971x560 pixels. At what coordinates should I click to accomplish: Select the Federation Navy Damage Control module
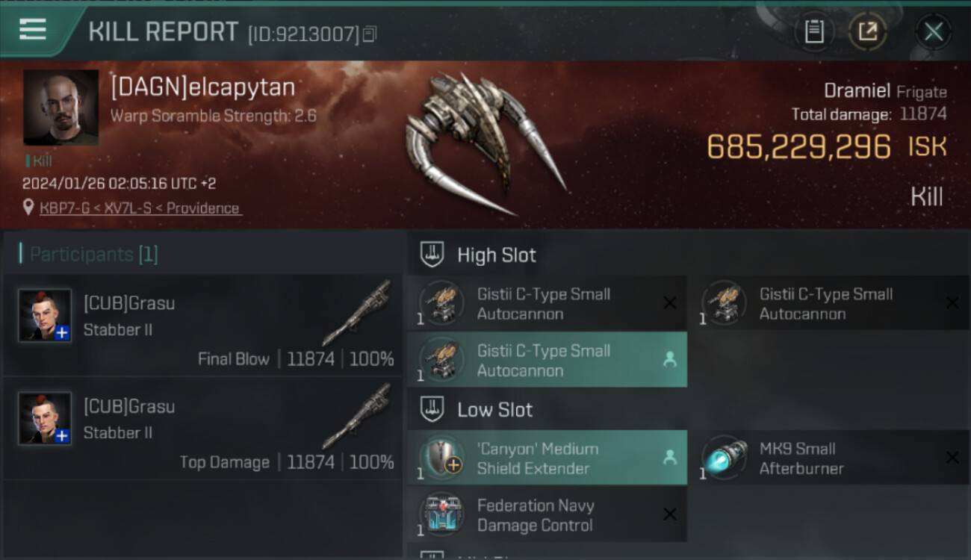point(547,514)
